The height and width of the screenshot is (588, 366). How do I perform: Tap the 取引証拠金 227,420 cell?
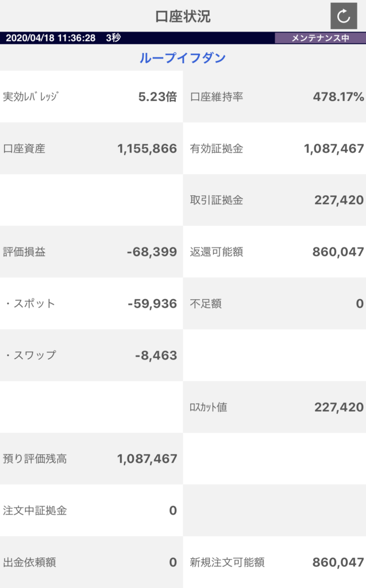coord(275,200)
